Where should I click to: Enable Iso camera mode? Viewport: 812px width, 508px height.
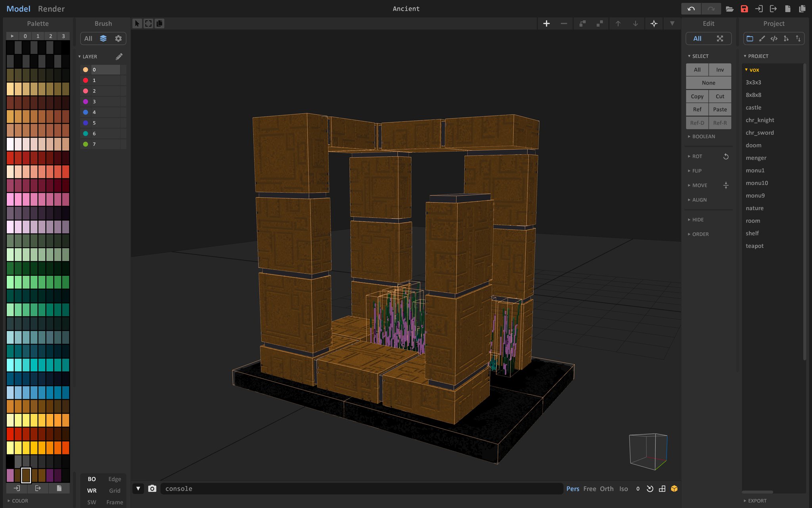pos(623,489)
